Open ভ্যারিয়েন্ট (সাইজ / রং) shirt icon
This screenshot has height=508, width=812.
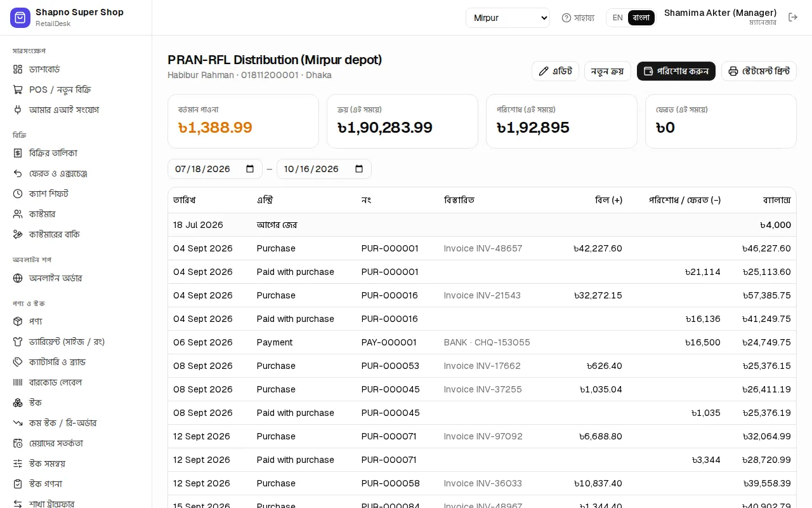coord(18,342)
